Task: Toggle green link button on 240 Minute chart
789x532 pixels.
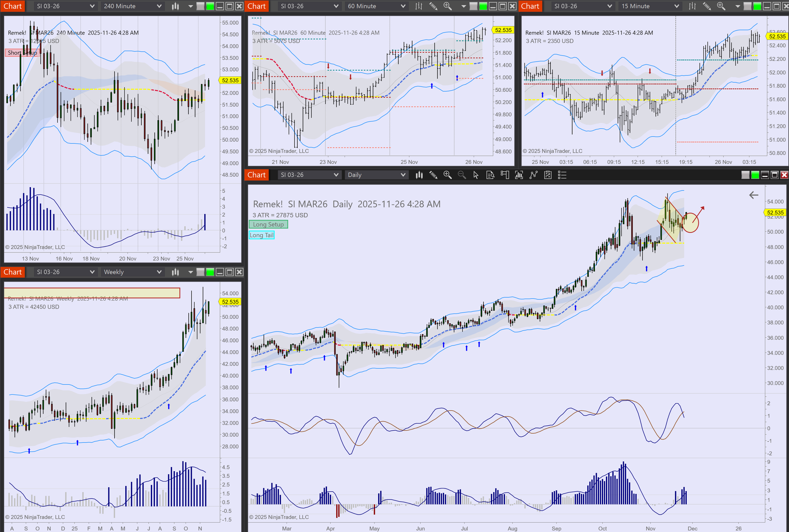Action: [210, 6]
